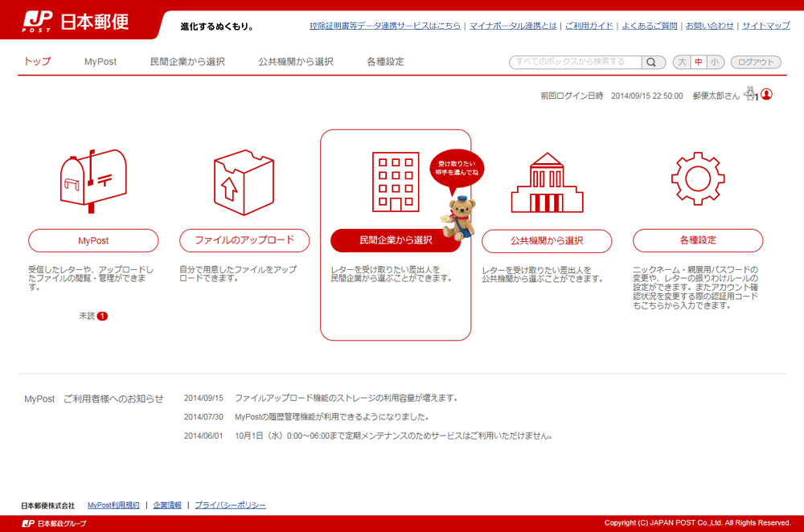Click the mailbox MyPost icon
This screenshot has width=804, height=532.
point(93,181)
